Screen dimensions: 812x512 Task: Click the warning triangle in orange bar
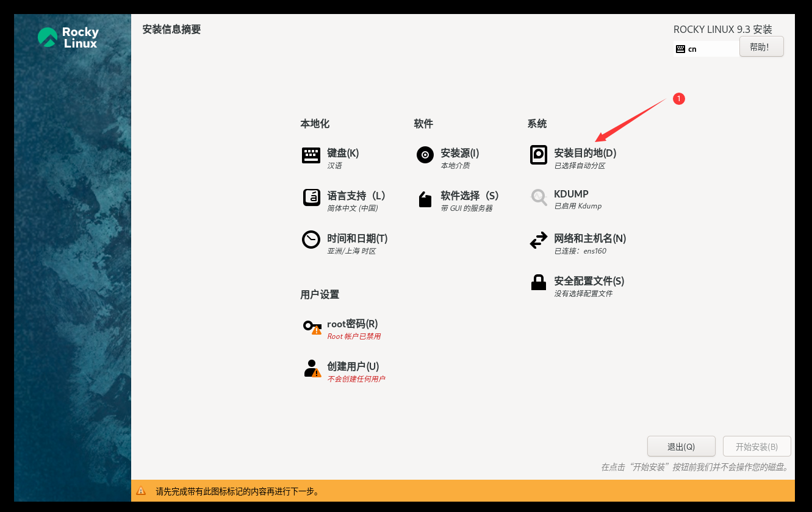tap(141, 491)
